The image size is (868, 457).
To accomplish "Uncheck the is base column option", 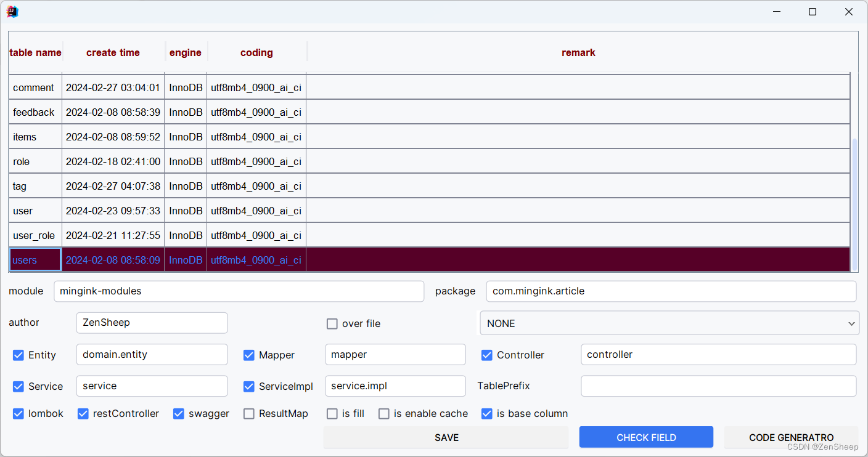I will pos(487,413).
